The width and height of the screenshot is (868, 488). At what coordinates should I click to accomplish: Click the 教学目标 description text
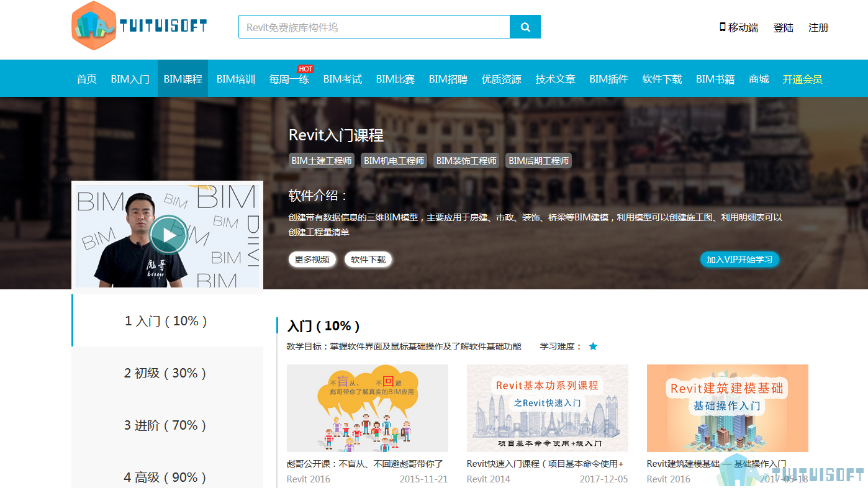tap(404, 346)
